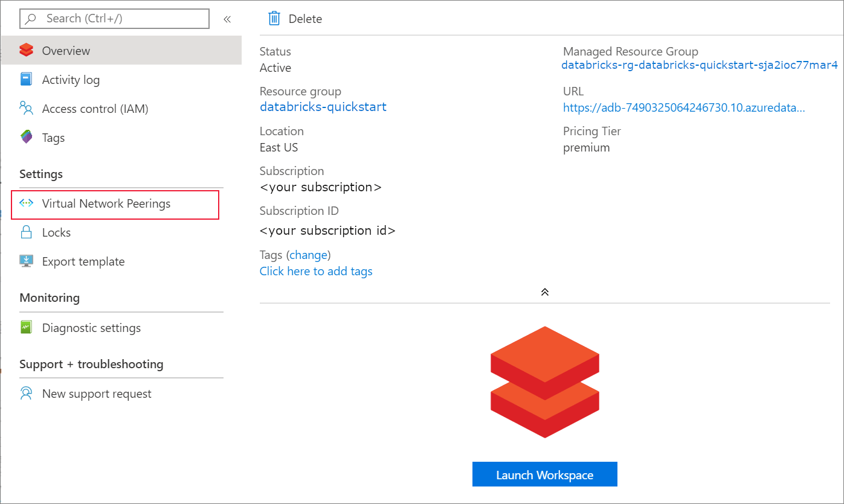
Task: Click the Databricks logo graphic
Action: coord(544,381)
